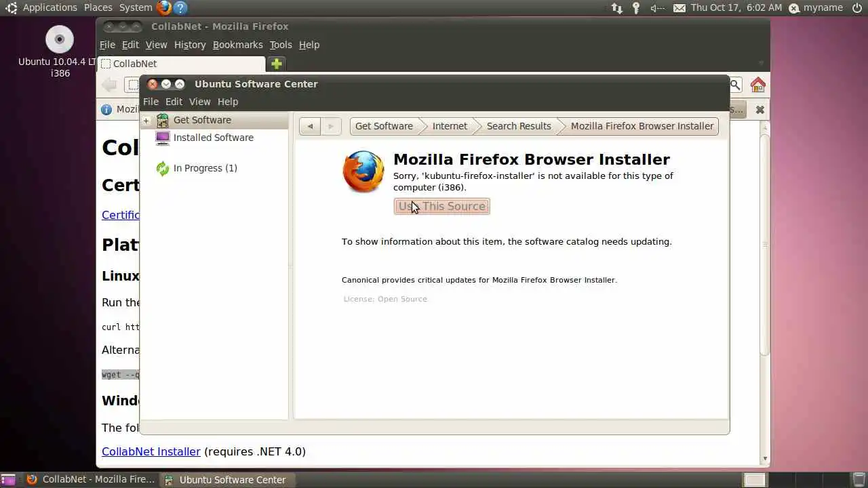Click the Firefox home button icon
Image resolution: width=868 pixels, height=488 pixels.
point(758,85)
